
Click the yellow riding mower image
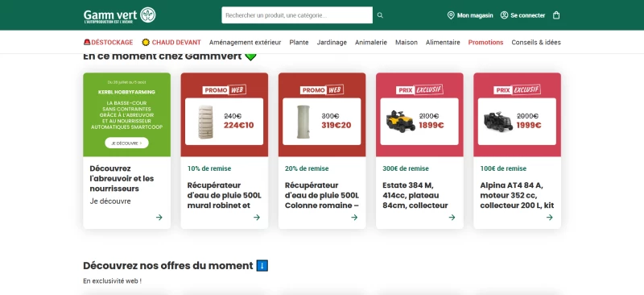click(401, 121)
